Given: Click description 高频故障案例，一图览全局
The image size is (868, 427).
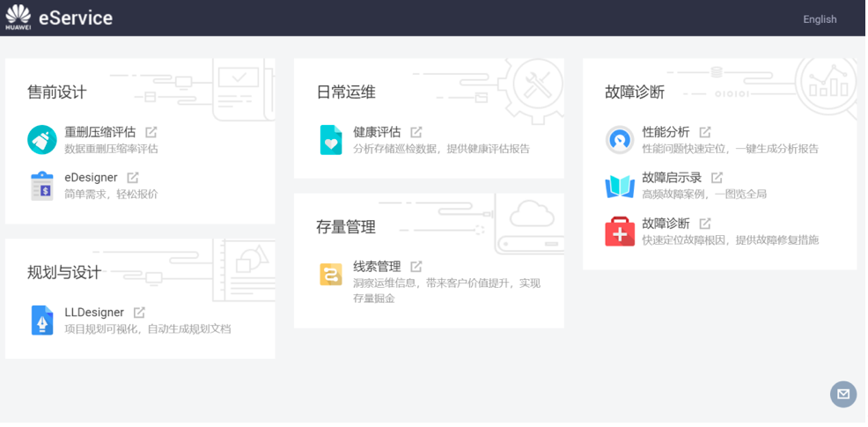Looking at the screenshot, I should click(704, 195).
